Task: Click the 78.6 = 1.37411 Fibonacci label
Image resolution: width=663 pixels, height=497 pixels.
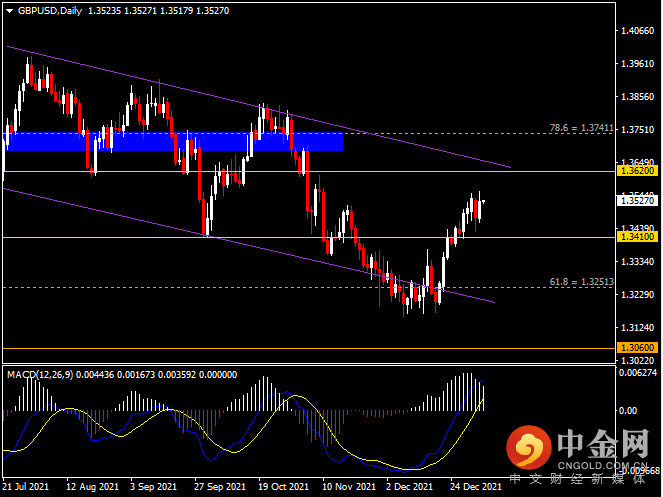Action: coord(581,128)
